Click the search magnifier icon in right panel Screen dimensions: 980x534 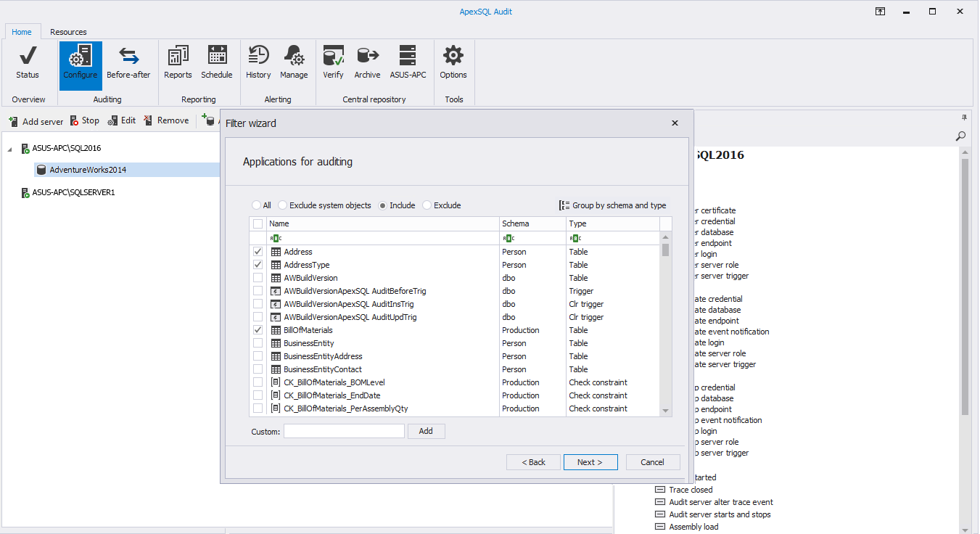[x=960, y=136]
